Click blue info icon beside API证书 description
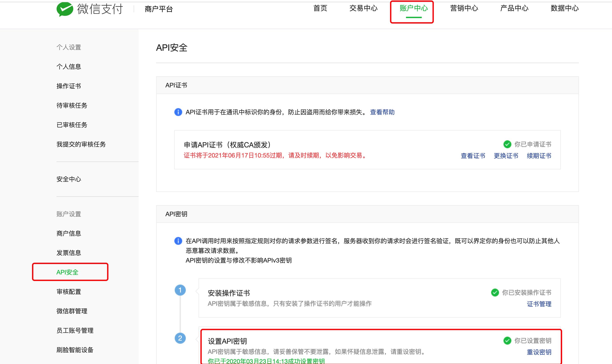612x364 pixels. click(178, 112)
